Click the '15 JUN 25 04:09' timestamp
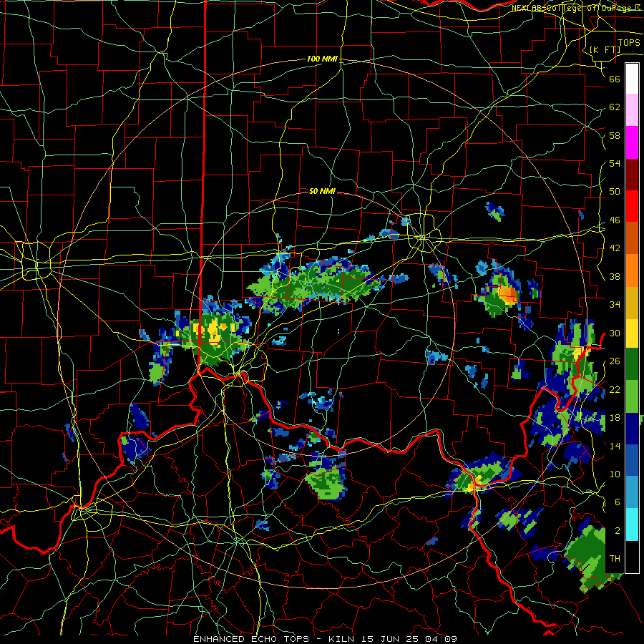This screenshot has width=644, height=644. [409, 639]
